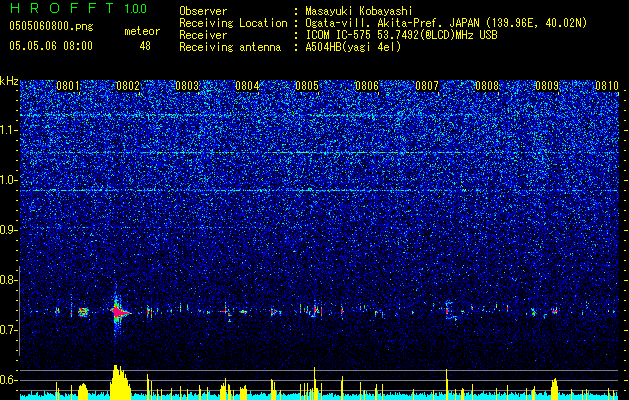Click the ICOM IC-575 receiver text
This screenshot has height=400, width=629.
[401, 35]
